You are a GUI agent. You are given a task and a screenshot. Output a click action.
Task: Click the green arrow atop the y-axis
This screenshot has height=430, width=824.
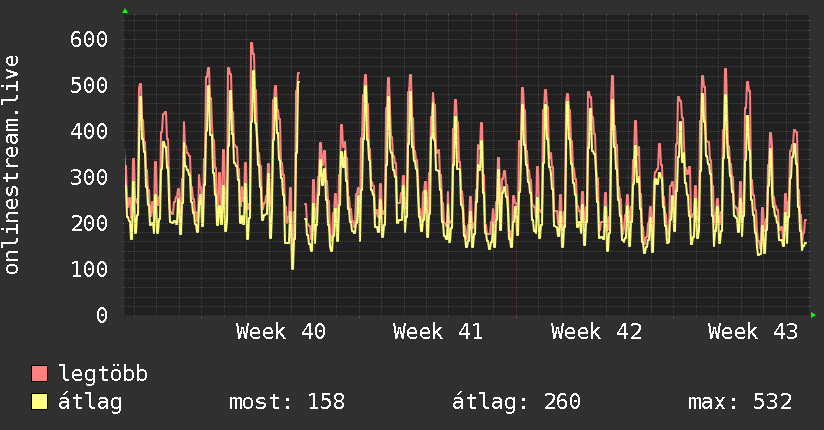(x=125, y=11)
